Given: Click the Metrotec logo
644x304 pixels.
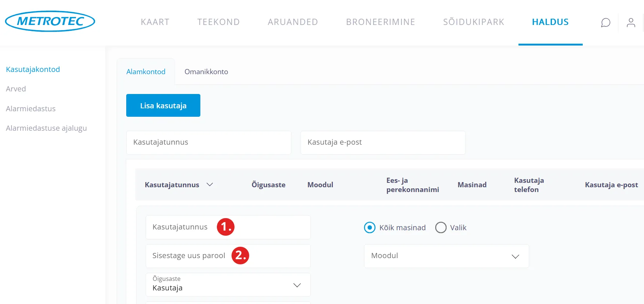Looking at the screenshot, I should tap(50, 21).
